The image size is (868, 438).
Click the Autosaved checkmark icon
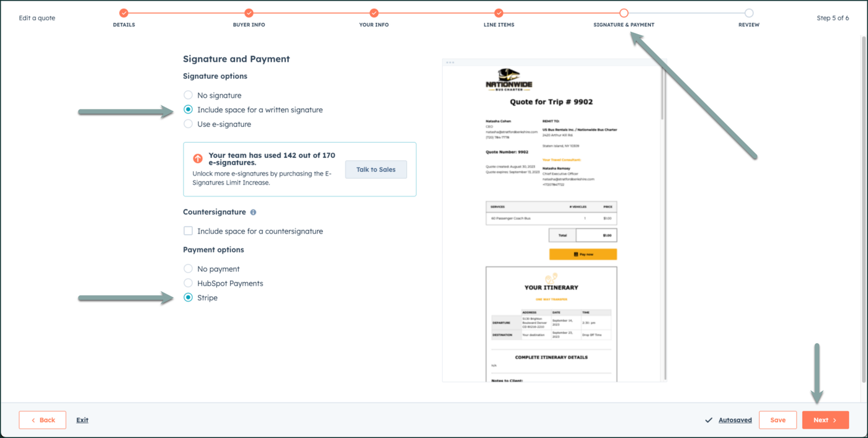[x=709, y=420]
